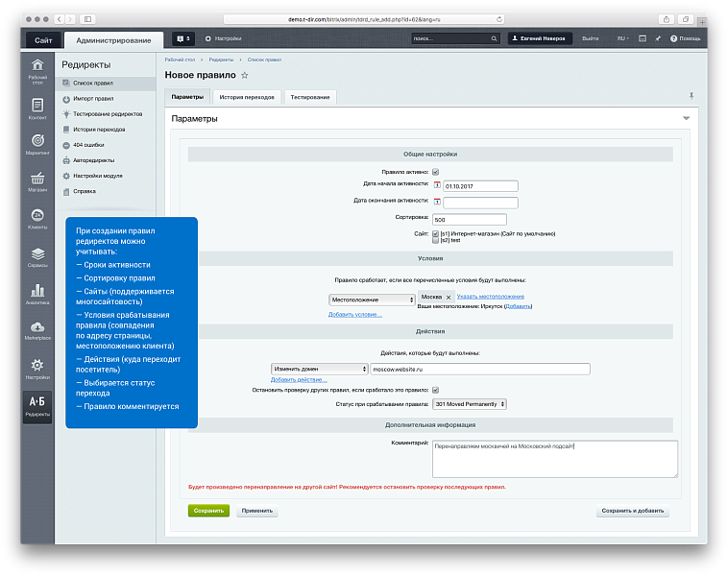The image size is (728, 576).
Task: Toggle the Правило активно checkbox
Action: [435, 172]
